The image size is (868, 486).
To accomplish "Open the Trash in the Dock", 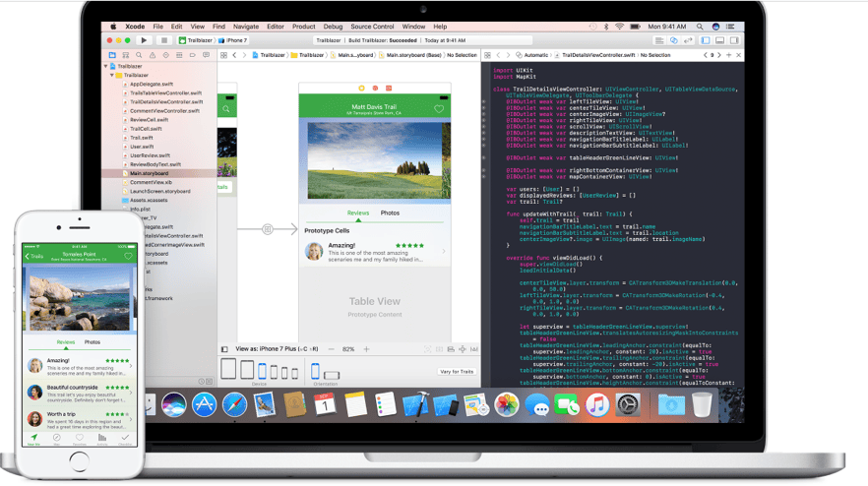I will (x=702, y=404).
